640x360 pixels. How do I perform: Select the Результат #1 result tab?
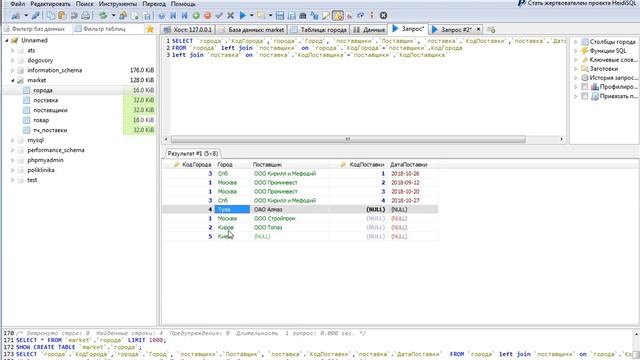tap(193, 153)
